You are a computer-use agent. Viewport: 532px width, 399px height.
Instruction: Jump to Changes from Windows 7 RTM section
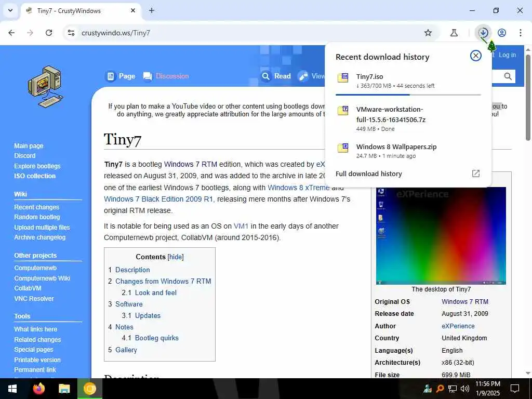pyautogui.click(x=163, y=281)
